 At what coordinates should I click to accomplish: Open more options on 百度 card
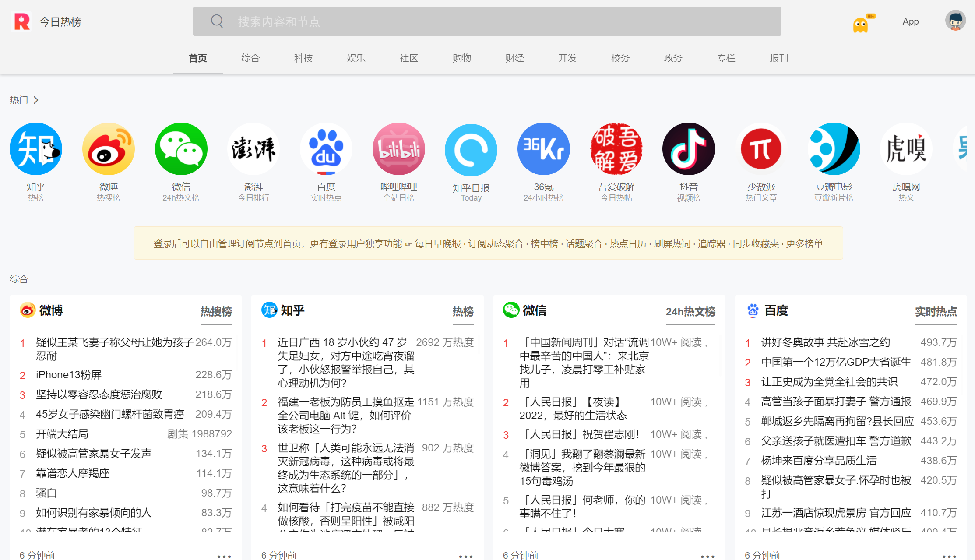[949, 556]
